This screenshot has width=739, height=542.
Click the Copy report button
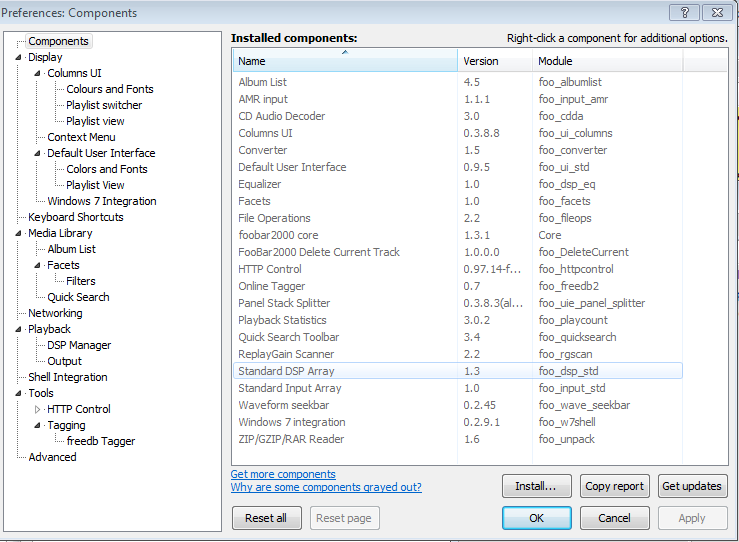click(615, 486)
